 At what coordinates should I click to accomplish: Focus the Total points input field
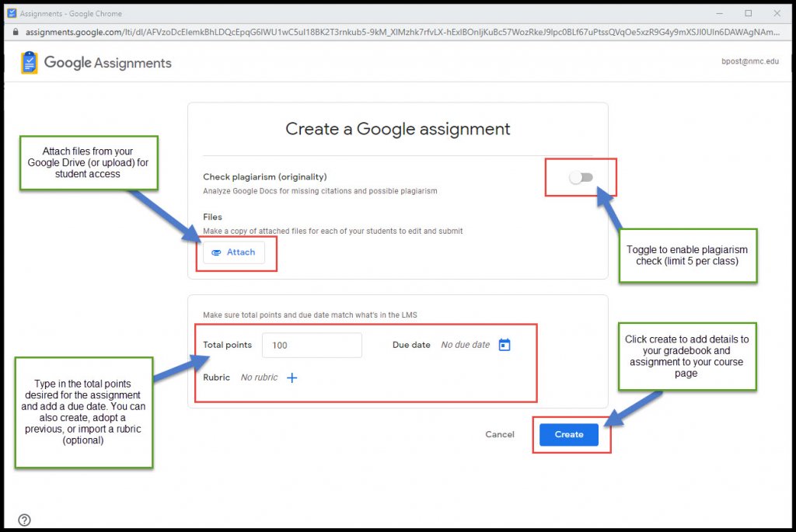click(312, 346)
